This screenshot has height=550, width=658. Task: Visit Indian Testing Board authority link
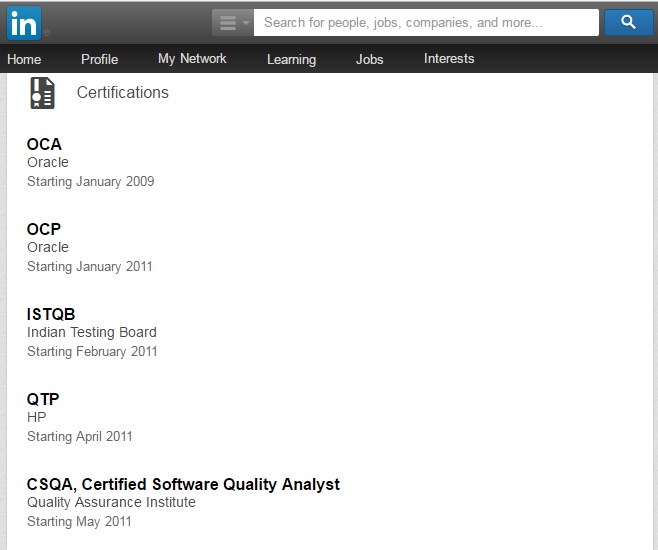[x=92, y=332]
